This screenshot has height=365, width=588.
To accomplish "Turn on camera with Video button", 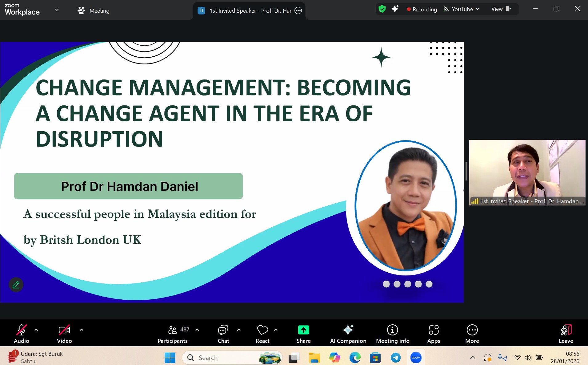I will [64, 334].
